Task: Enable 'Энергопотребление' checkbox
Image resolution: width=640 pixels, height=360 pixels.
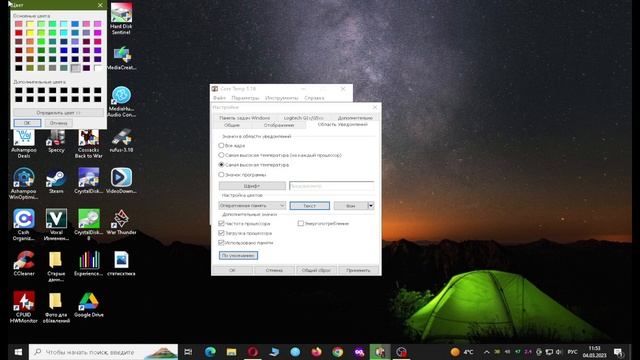Action: (301, 223)
